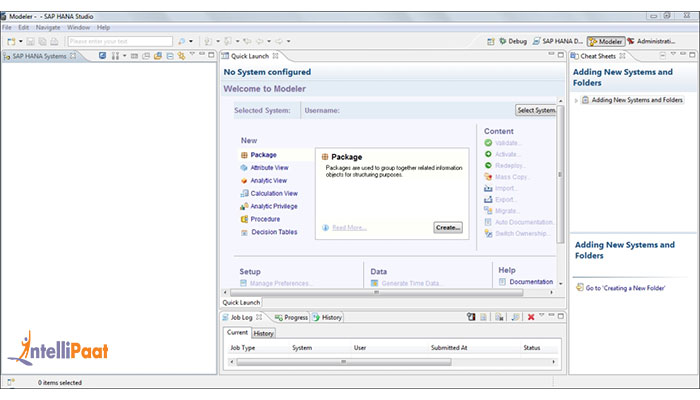700x400 pixels.
Task: Switch to the Administration perspective
Action: [651, 41]
